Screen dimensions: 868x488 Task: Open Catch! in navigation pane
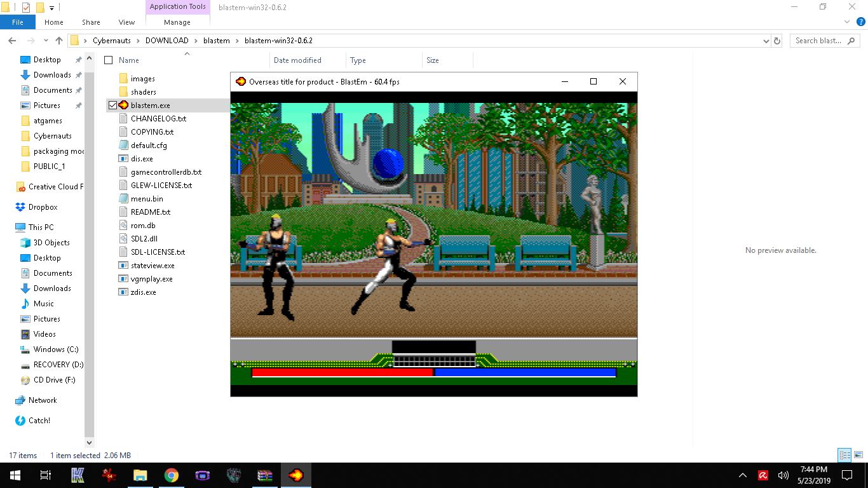33,421
